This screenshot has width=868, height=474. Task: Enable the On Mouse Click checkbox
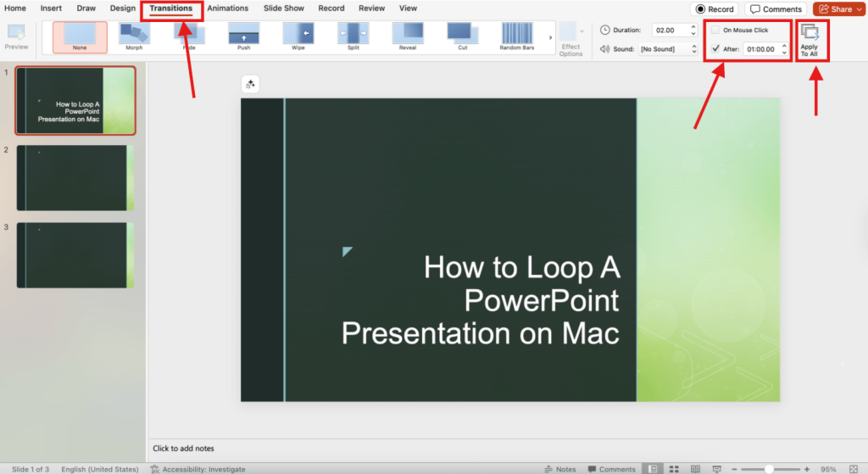point(715,30)
